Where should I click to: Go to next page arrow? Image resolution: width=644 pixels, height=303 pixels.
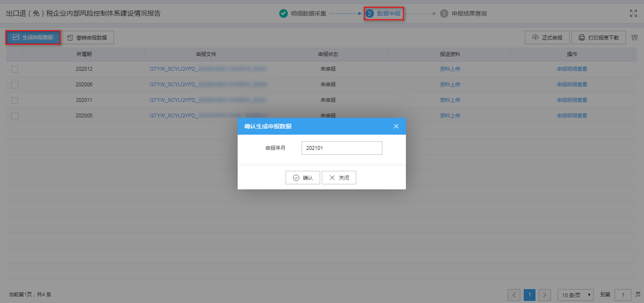tap(545, 295)
